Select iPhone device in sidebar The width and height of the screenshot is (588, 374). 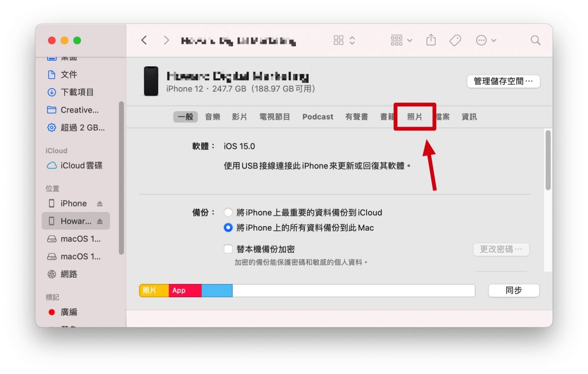(73, 203)
